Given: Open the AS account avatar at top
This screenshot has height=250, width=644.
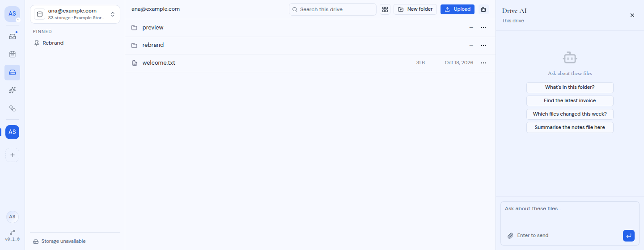Looking at the screenshot, I should pyautogui.click(x=13, y=14).
